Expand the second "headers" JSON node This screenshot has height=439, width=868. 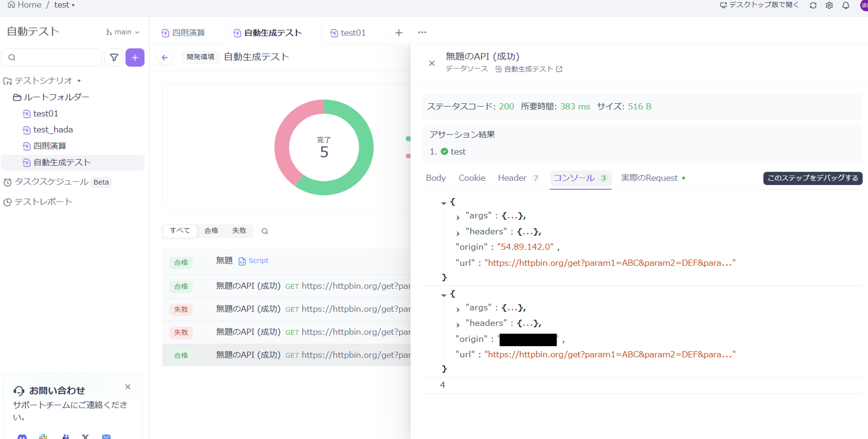click(x=458, y=325)
